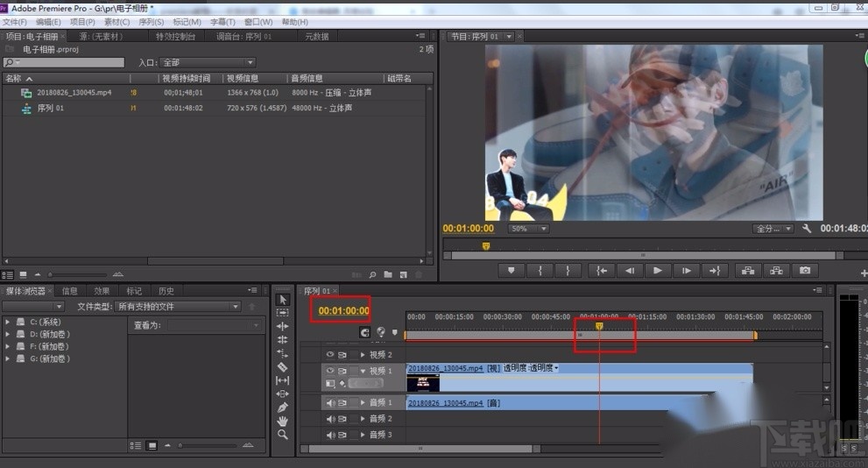
Task: Switch to the 特效控制台 tab
Action: pos(175,37)
